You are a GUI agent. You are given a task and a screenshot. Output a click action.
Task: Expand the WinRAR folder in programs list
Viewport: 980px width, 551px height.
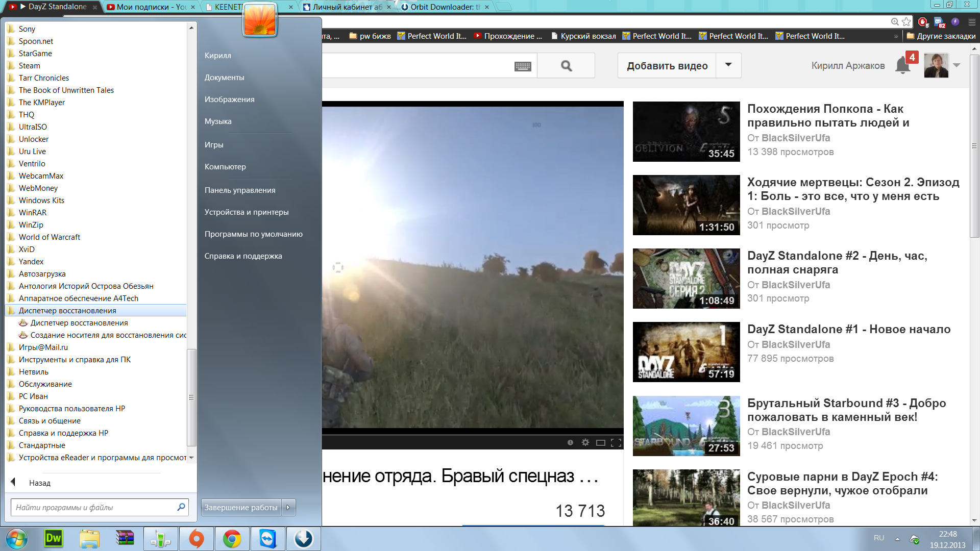point(32,212)
